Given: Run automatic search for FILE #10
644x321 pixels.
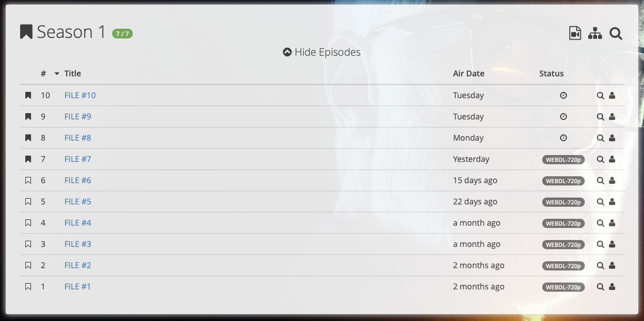Looking at the screenshot, I should (600, 95).
